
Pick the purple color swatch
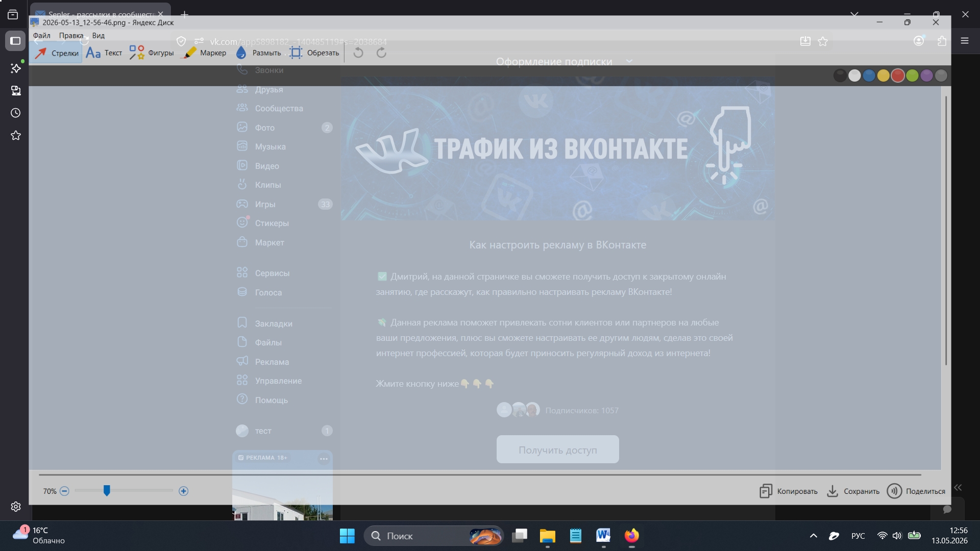click(926, 76)
